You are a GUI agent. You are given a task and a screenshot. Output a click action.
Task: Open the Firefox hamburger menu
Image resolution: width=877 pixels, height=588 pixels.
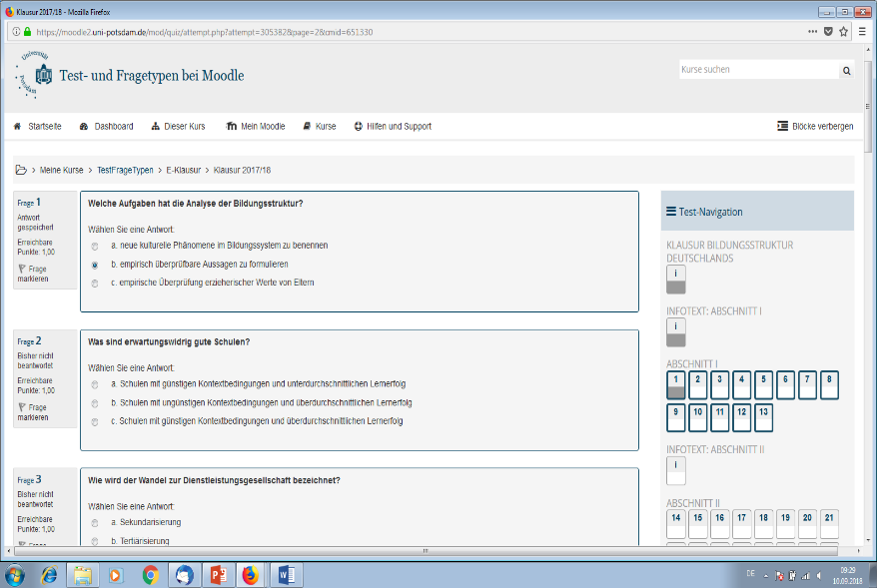(x=862, y=32)
